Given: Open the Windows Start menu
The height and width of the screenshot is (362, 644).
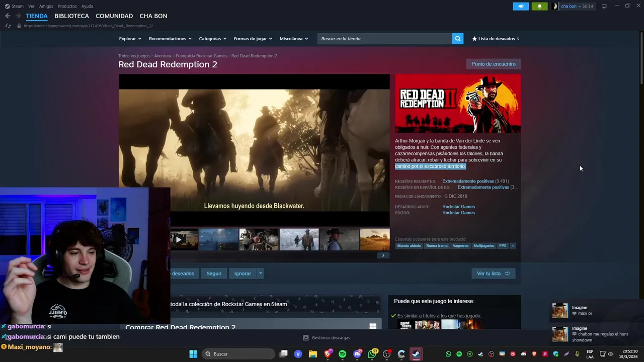Looking at the screenshot, I should tap(193, 354).
